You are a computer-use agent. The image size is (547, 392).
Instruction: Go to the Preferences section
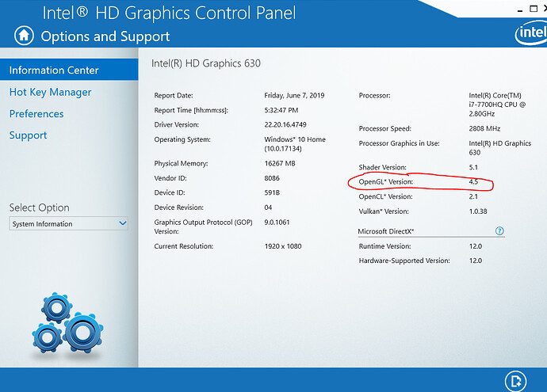click(36, 114)
